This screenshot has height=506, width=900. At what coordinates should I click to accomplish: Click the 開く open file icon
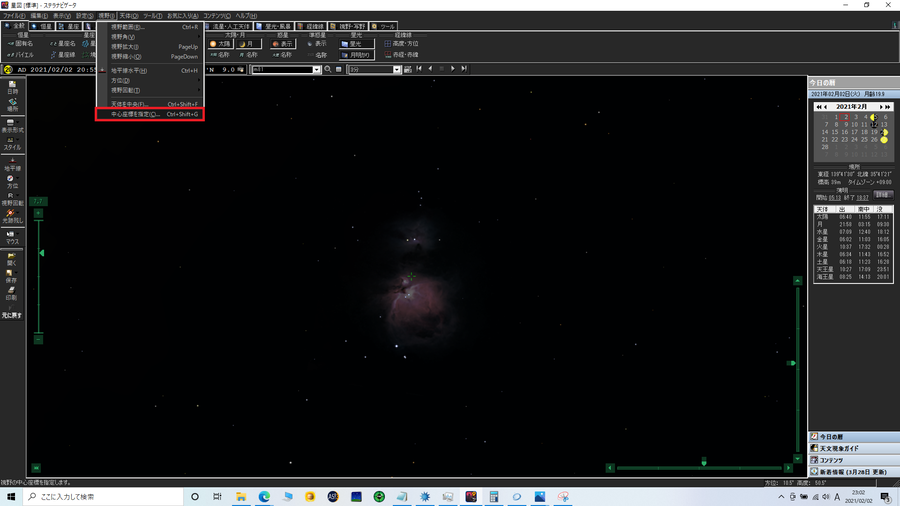[12, 259]
